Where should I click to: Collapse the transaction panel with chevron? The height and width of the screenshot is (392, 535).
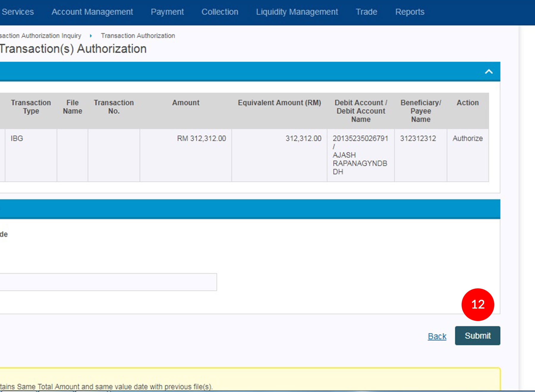tap(489, 72)
